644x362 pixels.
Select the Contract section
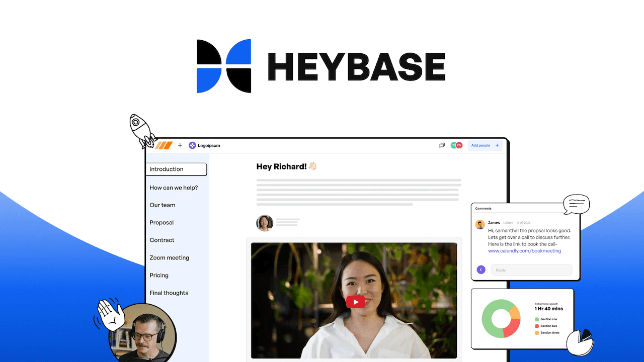162,240
